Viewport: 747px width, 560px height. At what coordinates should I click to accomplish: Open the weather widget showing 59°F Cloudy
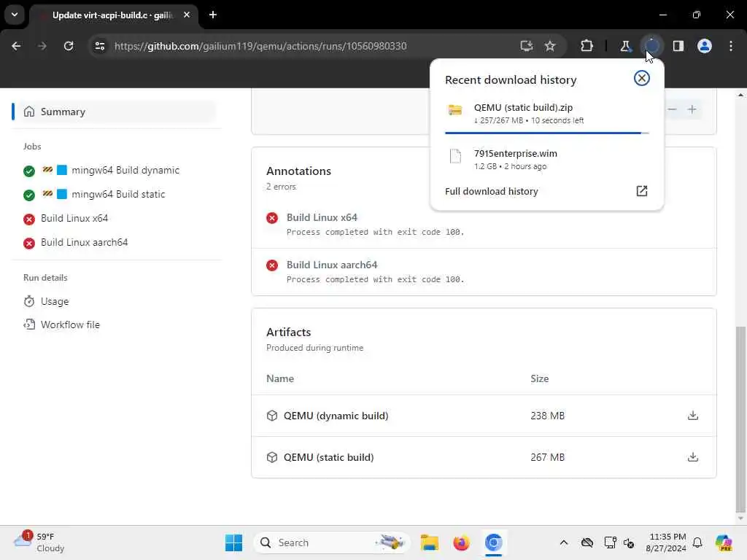[x=39, y=542]
